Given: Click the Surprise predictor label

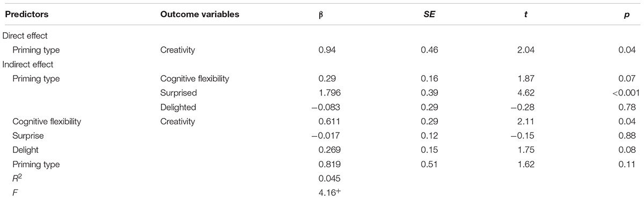Looking at the screenshot, I should [x=28, y=136].
